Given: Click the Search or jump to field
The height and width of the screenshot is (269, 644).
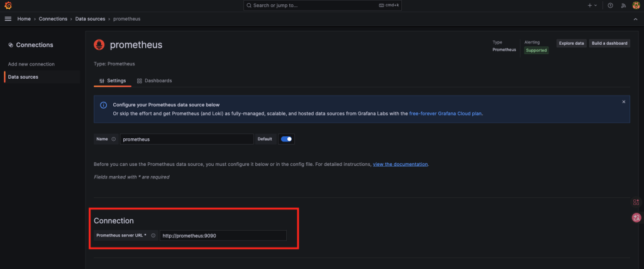Looking at the screenshot, I should pyautogui.click(x=323, y=5).
